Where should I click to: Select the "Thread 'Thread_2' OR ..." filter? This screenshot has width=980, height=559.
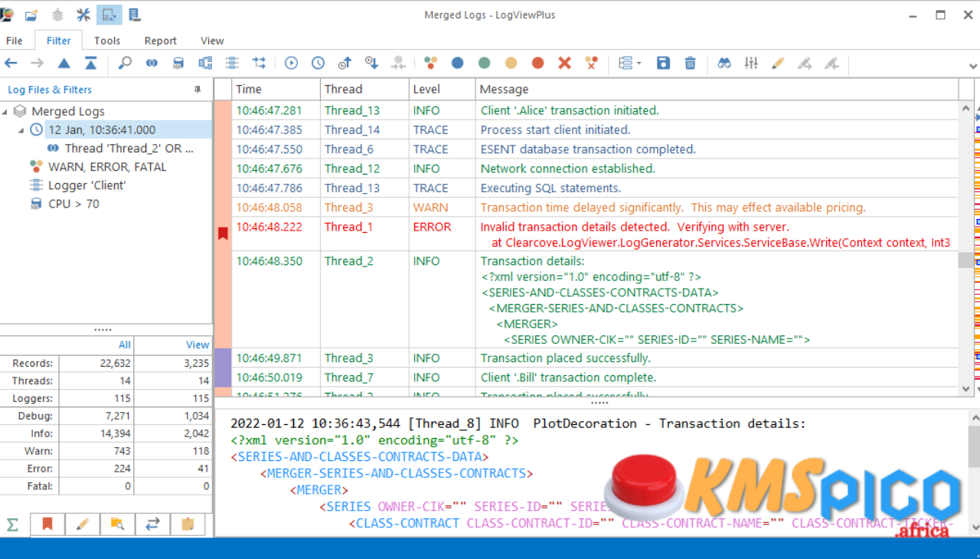pos(129,149)
